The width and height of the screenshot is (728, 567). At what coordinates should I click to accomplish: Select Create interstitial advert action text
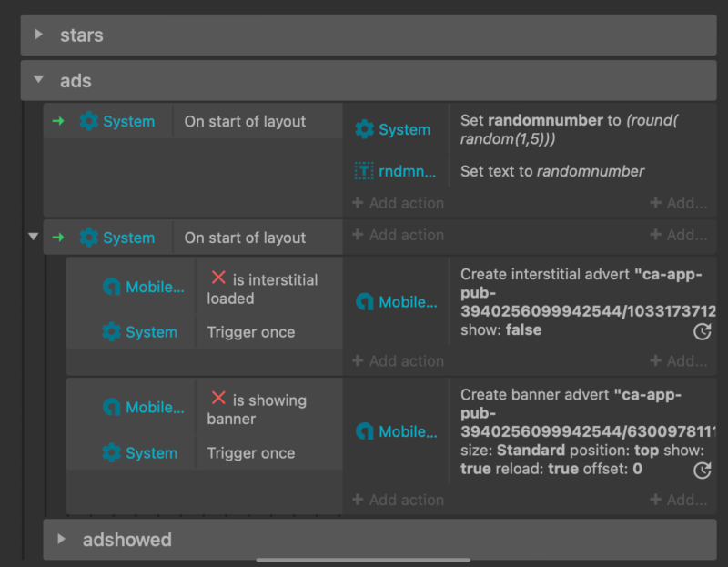click(588, 302)
